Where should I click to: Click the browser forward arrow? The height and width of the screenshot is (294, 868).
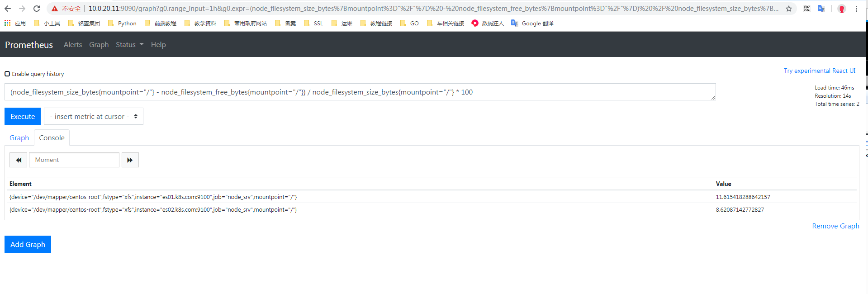pos(22,9)
